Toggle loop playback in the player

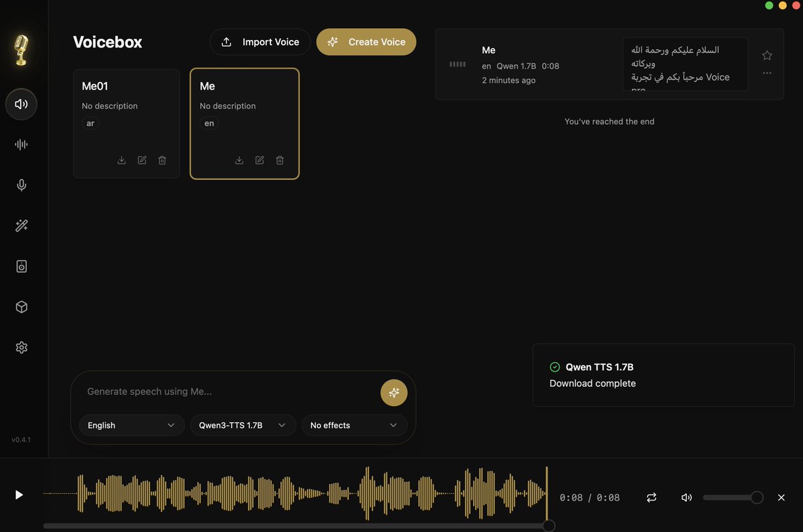pyautogui.click(x=652, y=497)
